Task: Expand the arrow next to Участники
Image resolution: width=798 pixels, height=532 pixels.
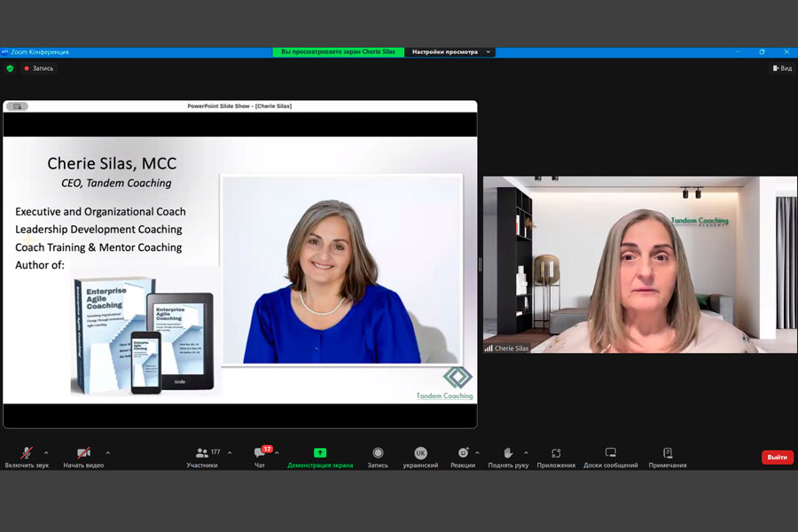Action: tap(230, 452)
